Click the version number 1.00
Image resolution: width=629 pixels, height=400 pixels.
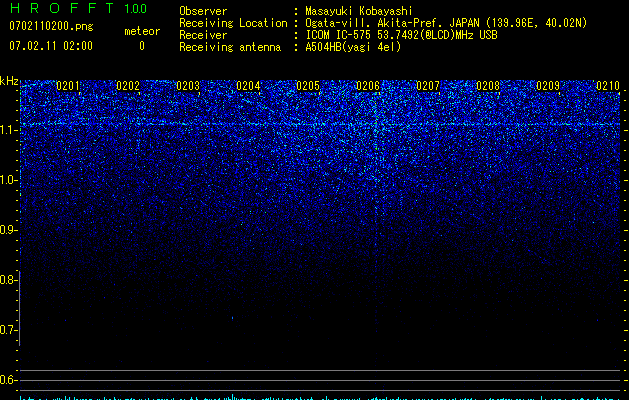[136, 9]
